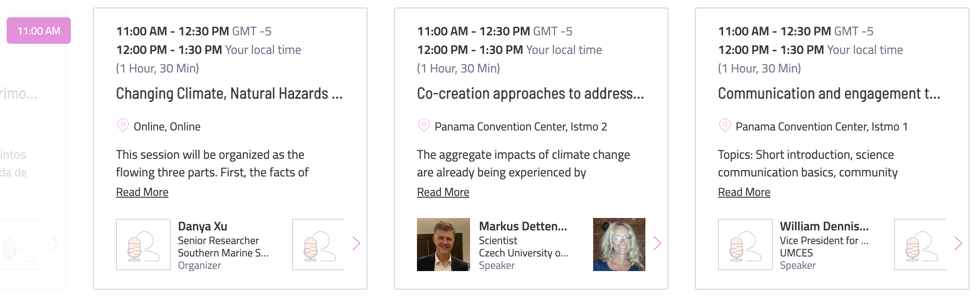This screenshot has height=306, width=980.
Task: Click the location pin beside Online, Online
Action: coord(123,126)
